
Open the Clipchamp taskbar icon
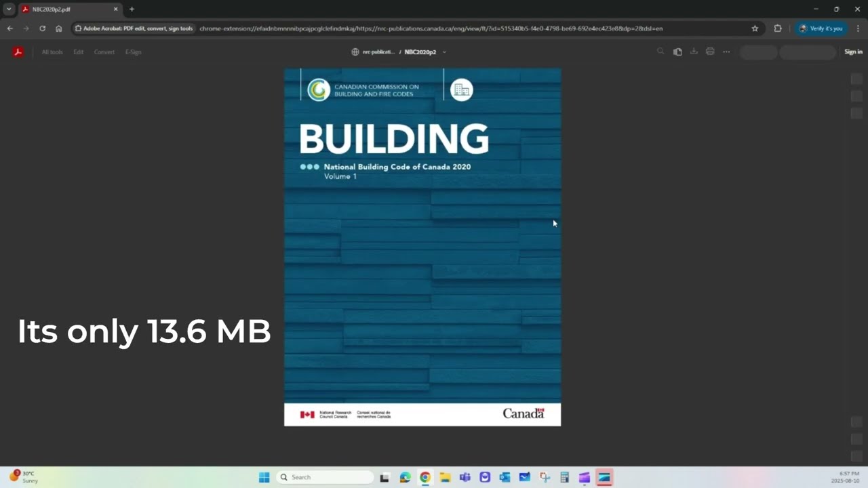pyautogui.click(x=585, y=477)
